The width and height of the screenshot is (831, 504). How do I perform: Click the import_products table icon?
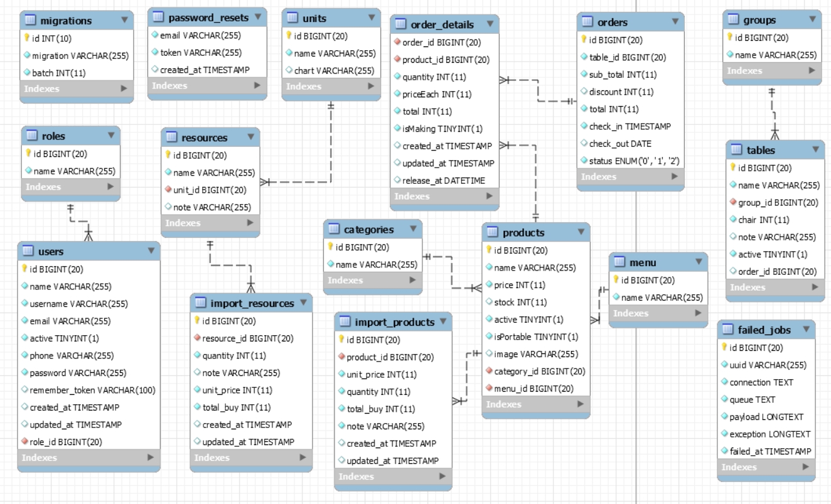[345, 322]
